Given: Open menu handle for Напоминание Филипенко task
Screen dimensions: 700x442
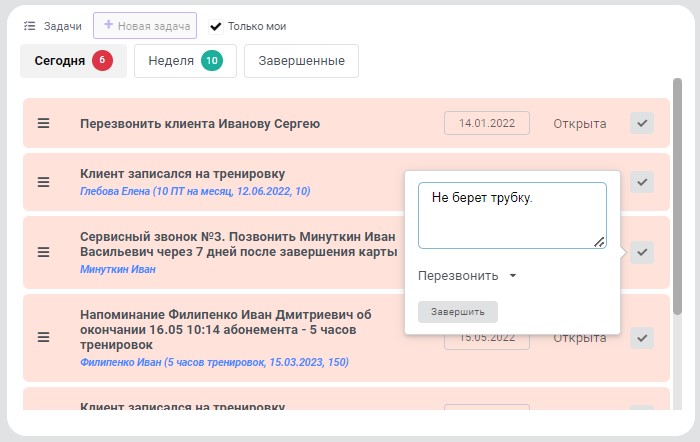Looking at the screenshot, I should click(43, 337).
